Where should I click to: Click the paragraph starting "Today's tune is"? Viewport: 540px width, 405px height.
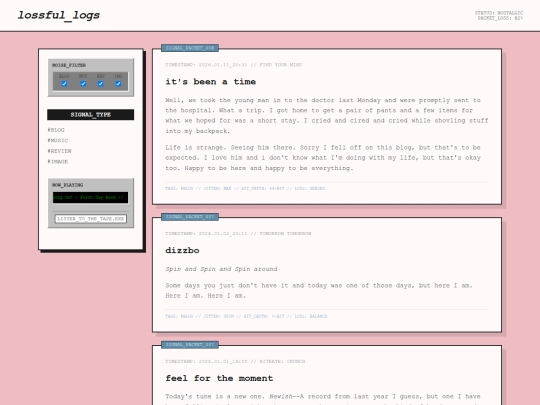[326, 398]
